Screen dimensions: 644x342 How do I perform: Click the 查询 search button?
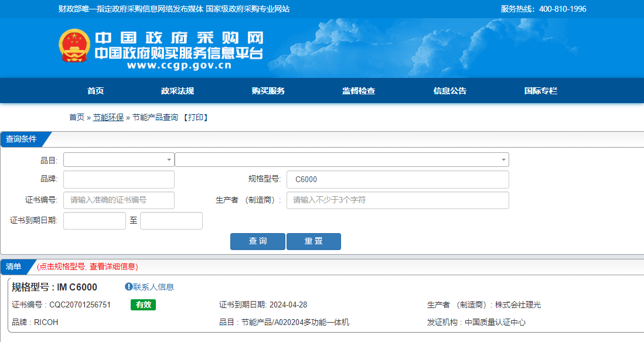pyautogui.click(x=257, y=241)
